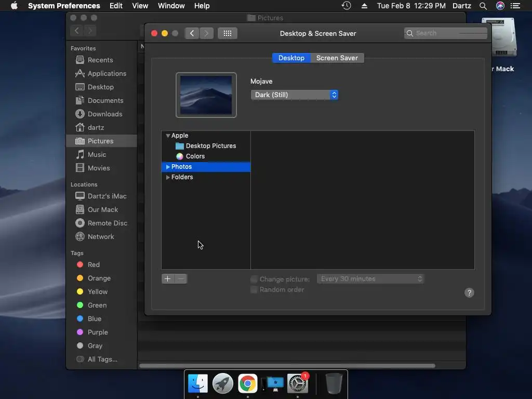Viewport: 532px width, 399px height.
Task: Click the date and time in menu bar
Action: point(411,6)
